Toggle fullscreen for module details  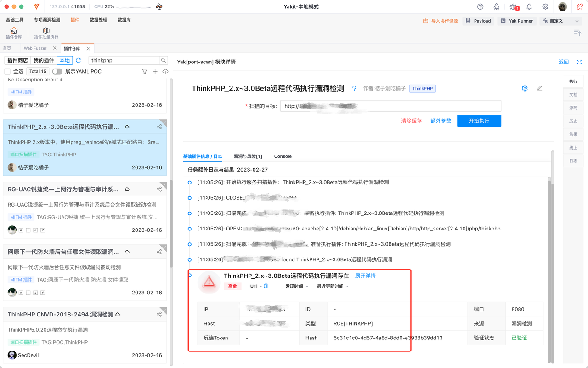pos(579,62)
